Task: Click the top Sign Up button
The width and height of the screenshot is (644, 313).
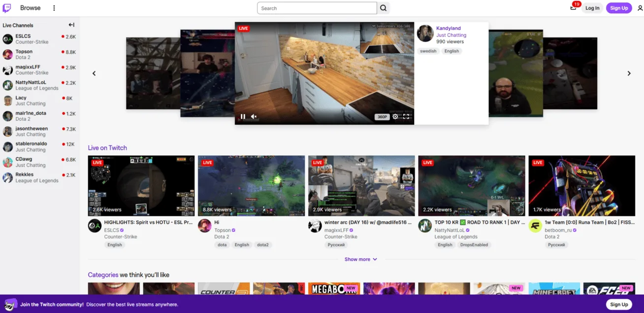Action: (619, 8)
